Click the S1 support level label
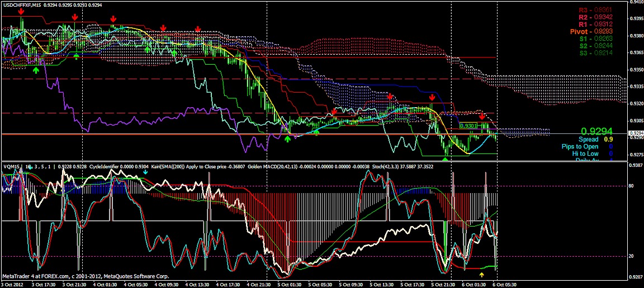This screenshot has width=644, height=288. pos(595,39)
